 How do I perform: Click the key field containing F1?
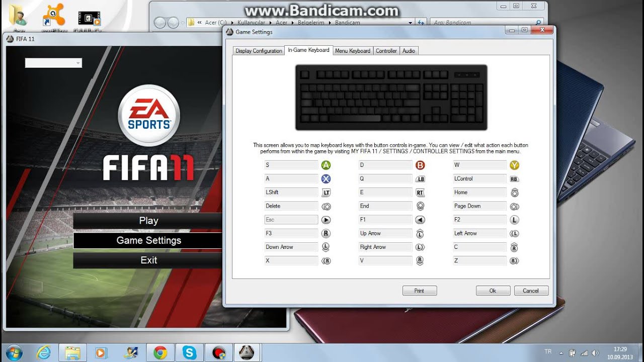(x=386, y=220)
